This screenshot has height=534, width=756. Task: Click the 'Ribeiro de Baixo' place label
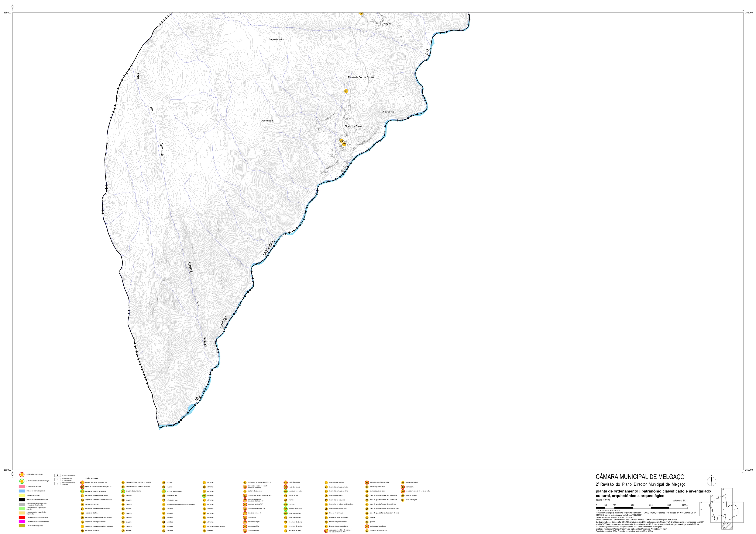353,126
